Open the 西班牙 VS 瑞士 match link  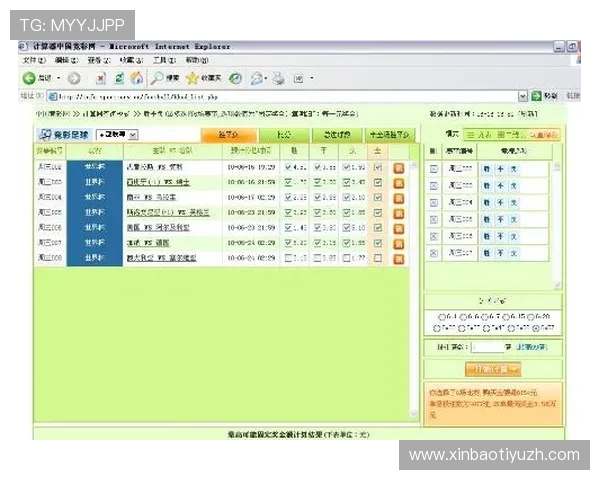click(x=158, y=182)
